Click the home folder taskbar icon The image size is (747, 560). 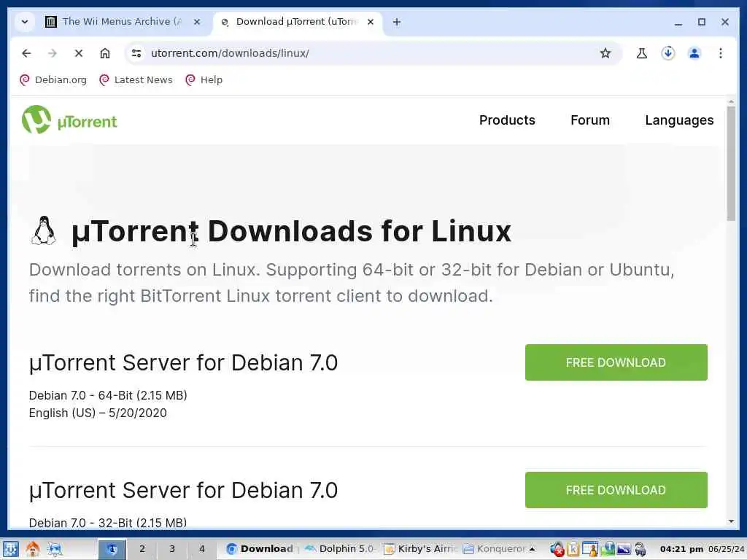tap(32, 549)
